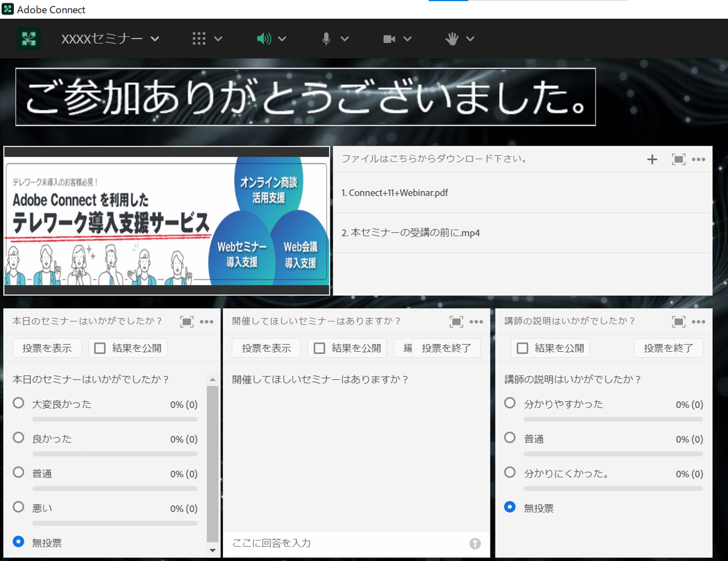
Task: Open the speaker options dropdown arrow
Action: [282, 39]
